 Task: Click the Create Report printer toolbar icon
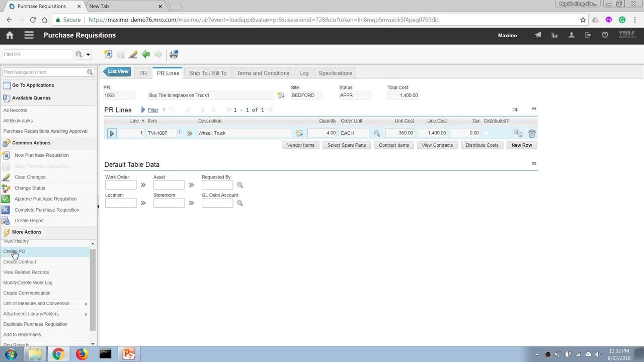click(174, 54)
